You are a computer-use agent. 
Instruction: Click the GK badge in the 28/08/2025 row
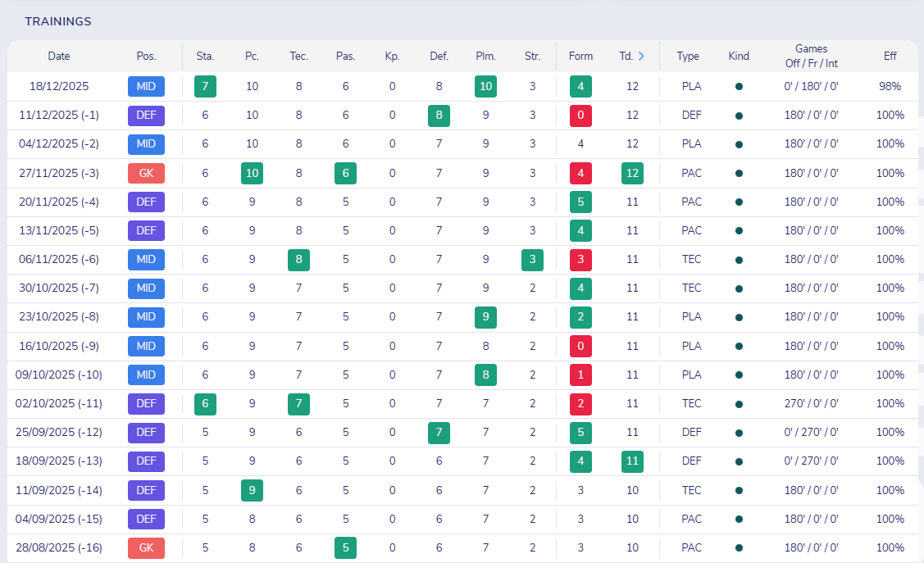(x=146, y=547)
